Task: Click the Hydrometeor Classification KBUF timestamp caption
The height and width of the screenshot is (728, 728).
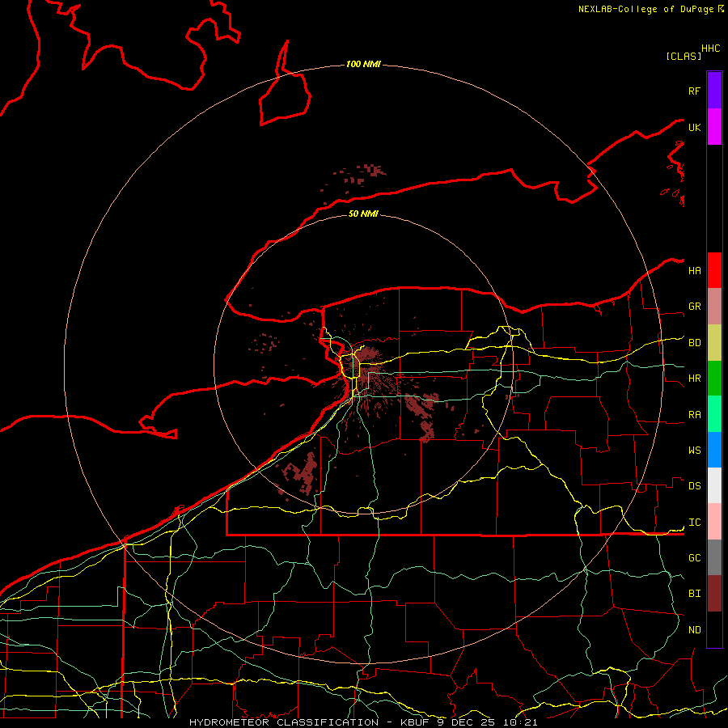Action: (x=363, y=722)
